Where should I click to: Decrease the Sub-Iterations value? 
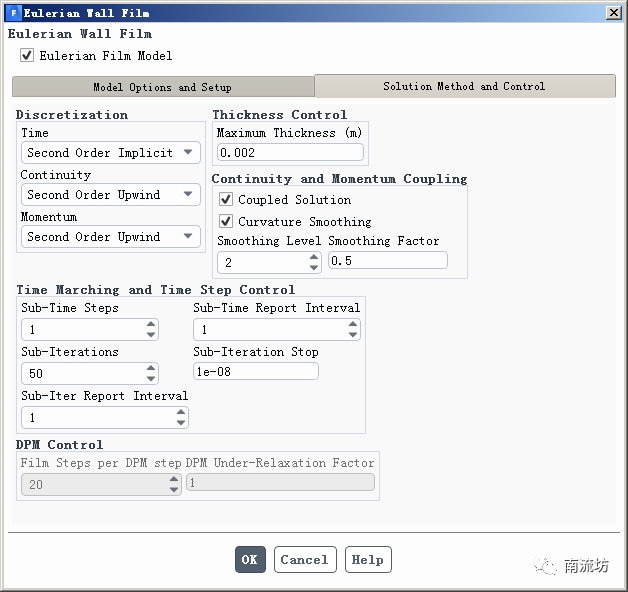point(151,379)
